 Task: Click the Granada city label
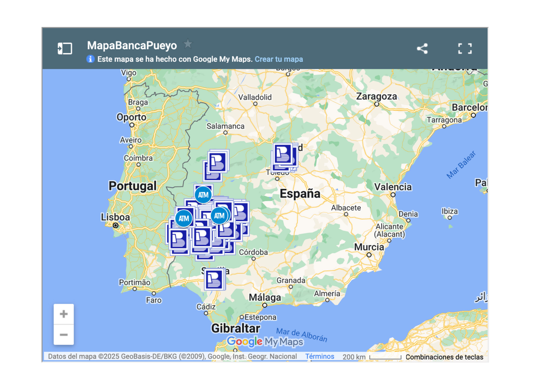(291, 280)
